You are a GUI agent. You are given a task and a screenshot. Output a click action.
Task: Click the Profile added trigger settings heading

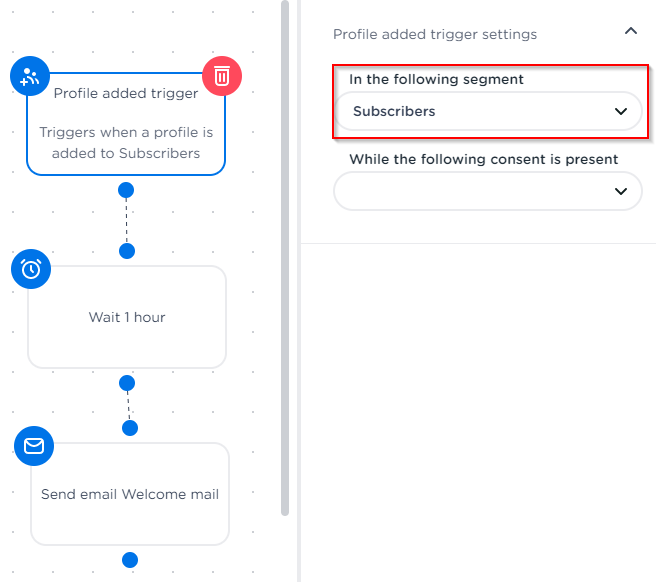pos(435,34)
